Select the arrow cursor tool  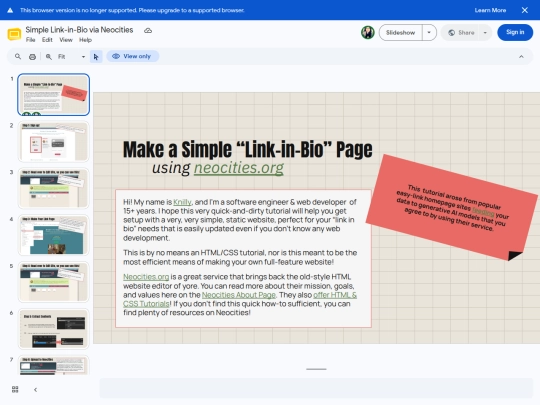click(x=96, y=56)
